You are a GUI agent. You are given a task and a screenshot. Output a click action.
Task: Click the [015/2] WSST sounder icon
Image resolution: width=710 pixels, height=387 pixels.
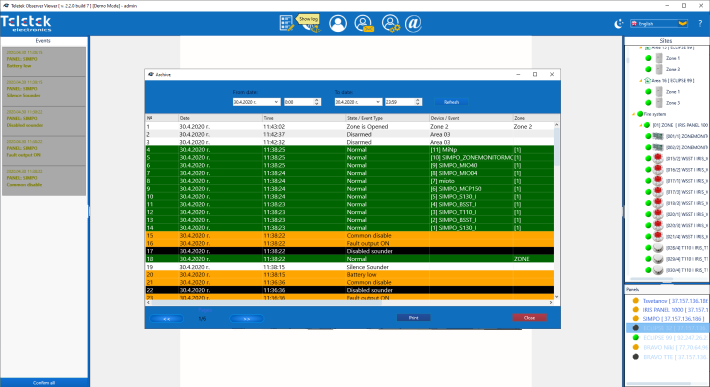(658, 158)
